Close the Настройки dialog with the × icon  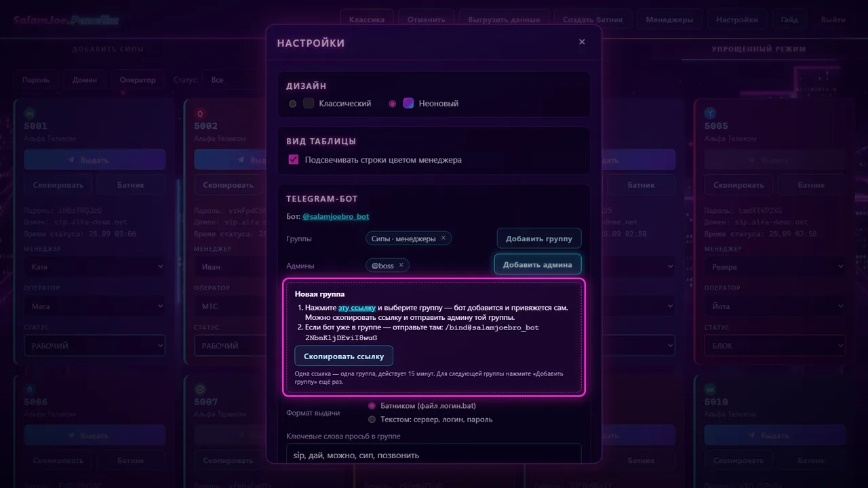(582, 42)
